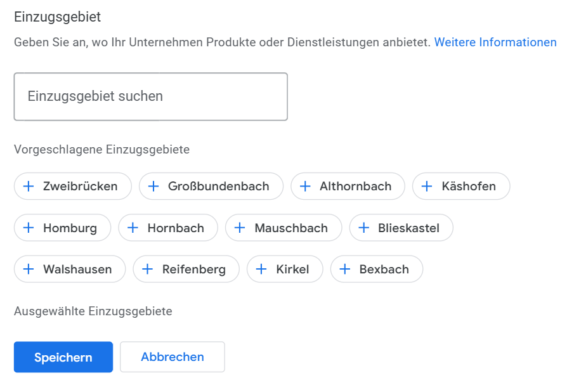
Task: Click the plus icon beside Walshausen
Action: coord(29,269)
